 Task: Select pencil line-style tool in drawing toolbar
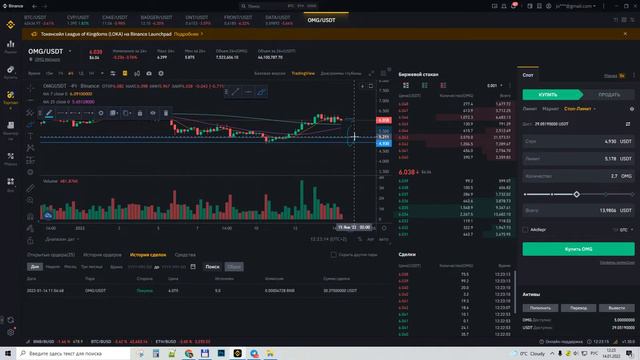[x=49, y=113]
